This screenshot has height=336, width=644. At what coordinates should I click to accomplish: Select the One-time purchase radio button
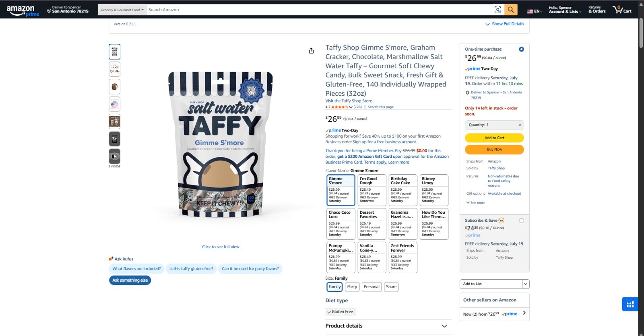(x=521, y=49)
